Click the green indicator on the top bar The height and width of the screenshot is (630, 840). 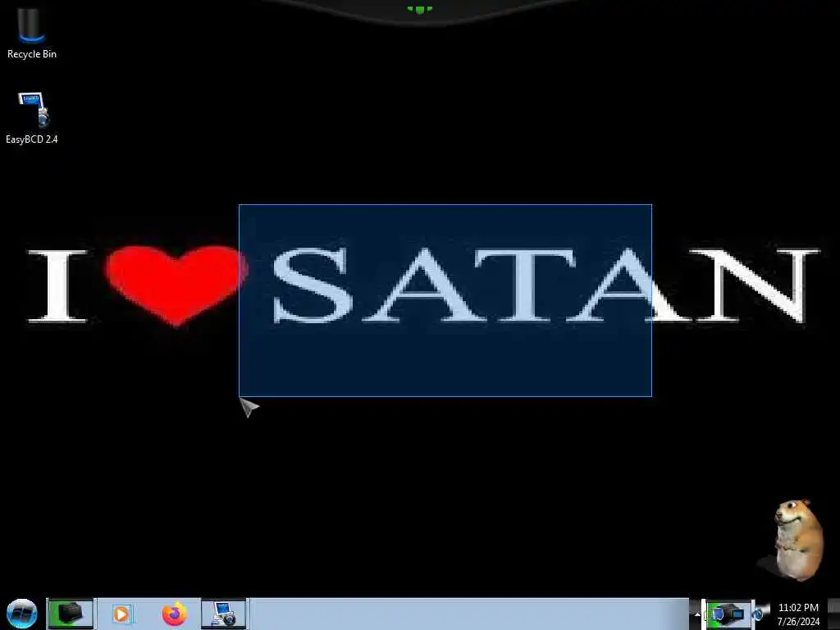click(x=419, y=9)
